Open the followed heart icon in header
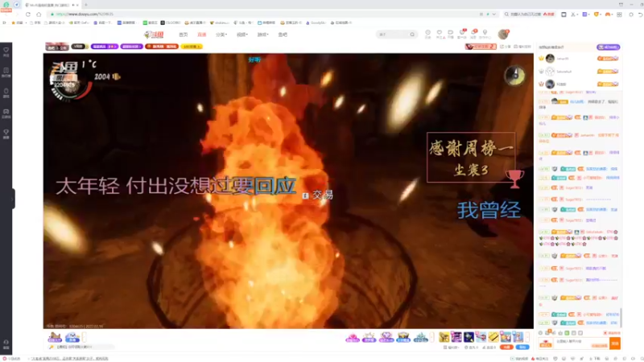The image size is (644, 362). point(440,34)
